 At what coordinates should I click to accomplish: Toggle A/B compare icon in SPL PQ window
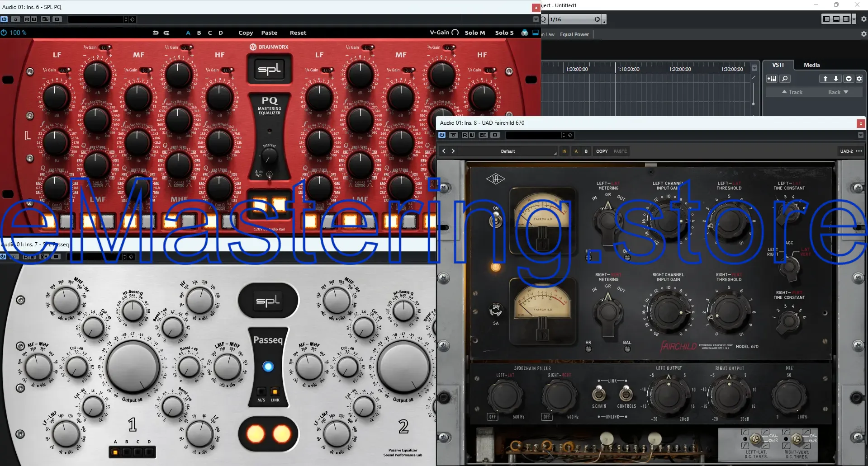coord(45,19)
